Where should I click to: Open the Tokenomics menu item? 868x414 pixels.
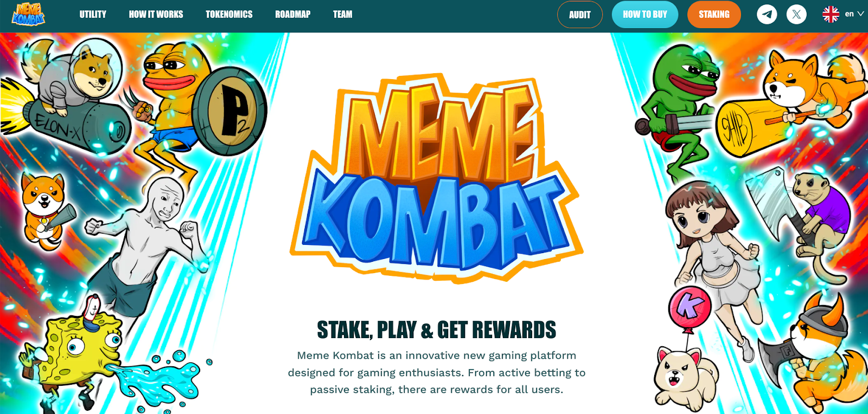(229, 15)
